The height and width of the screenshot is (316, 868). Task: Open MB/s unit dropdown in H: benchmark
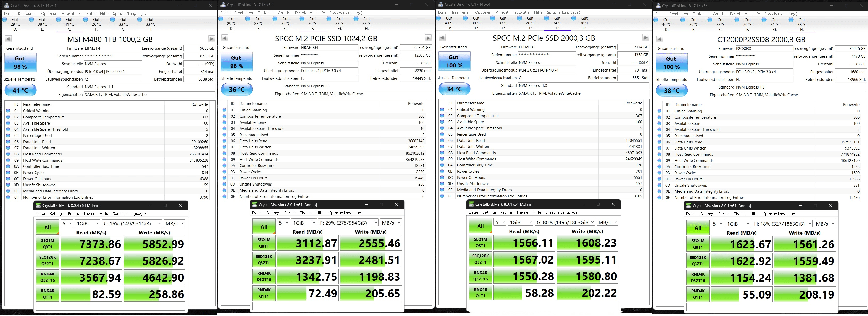tap(824, 224)
